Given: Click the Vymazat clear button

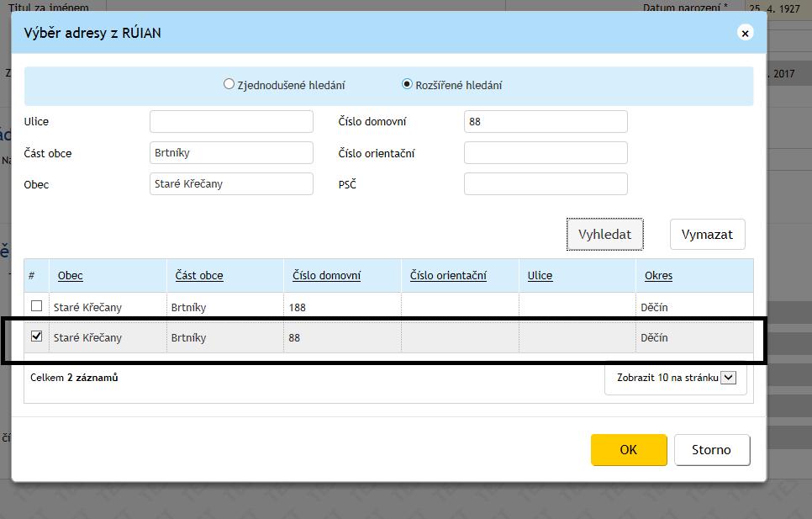Looking at the screenshot, I should (708, 235).
